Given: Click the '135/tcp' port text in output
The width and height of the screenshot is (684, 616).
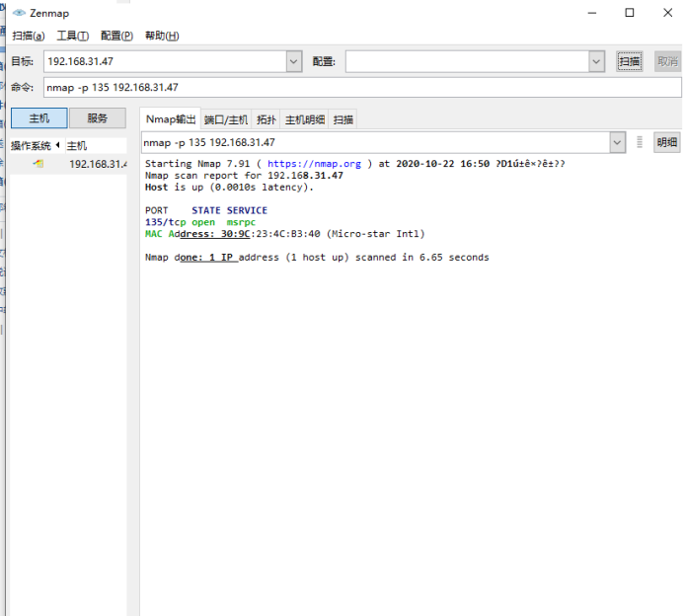Looking at the screenshot, I should [166, 222].
